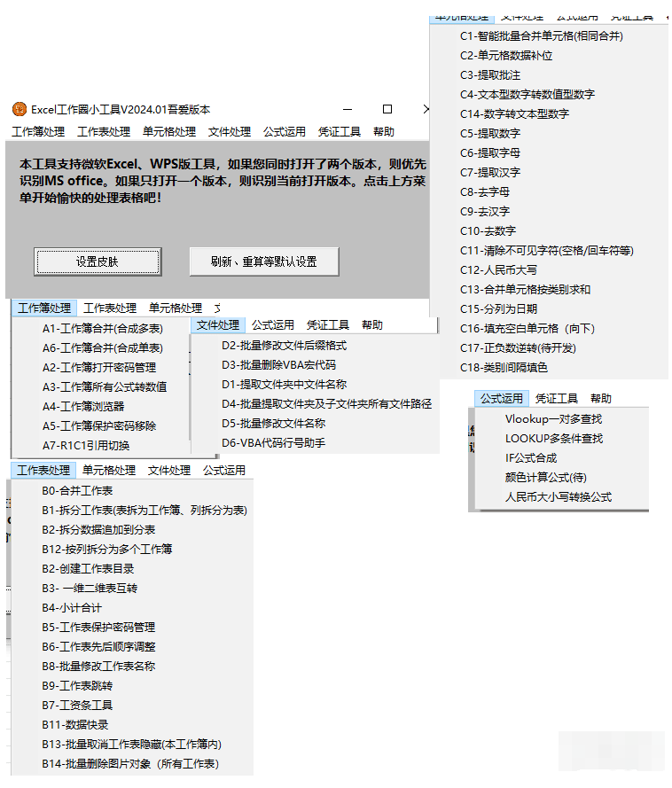Choose C11-清除不可见字符(空格/回车符等)
This screenshot has width=672, height=788.
click(x=547, y=251)
